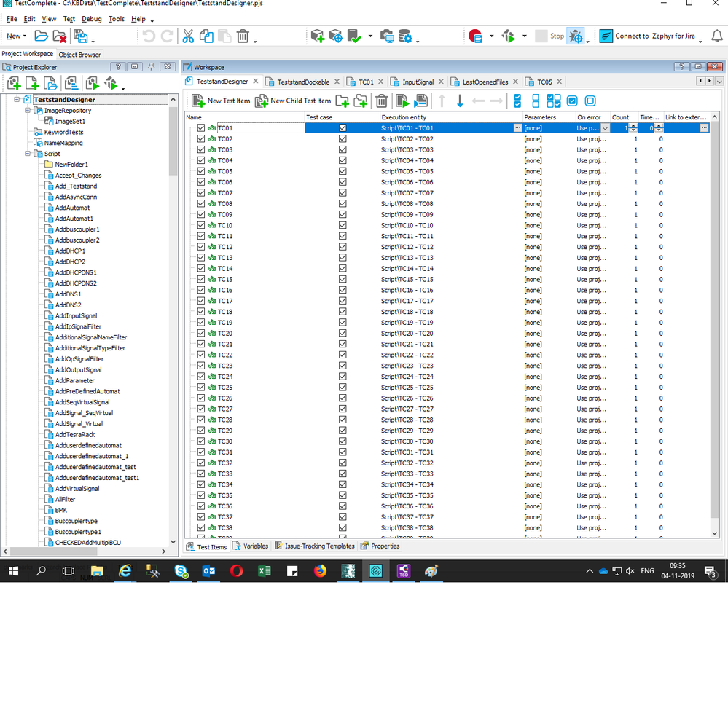Click the Open folder icon in main toolbar
728x719 pixels.
[x=42, y=36]
